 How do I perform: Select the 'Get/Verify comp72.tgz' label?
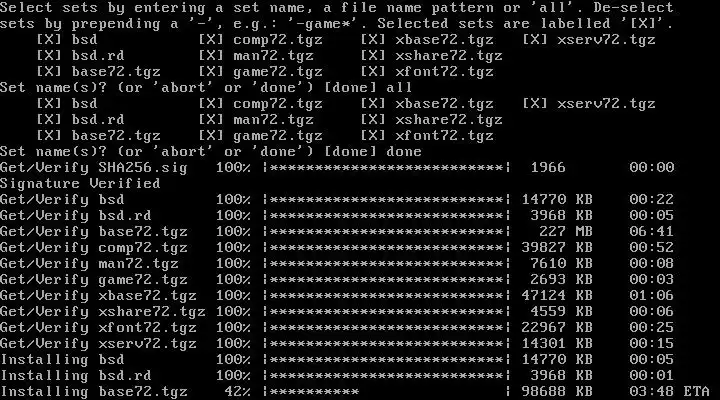click(94, 248)
